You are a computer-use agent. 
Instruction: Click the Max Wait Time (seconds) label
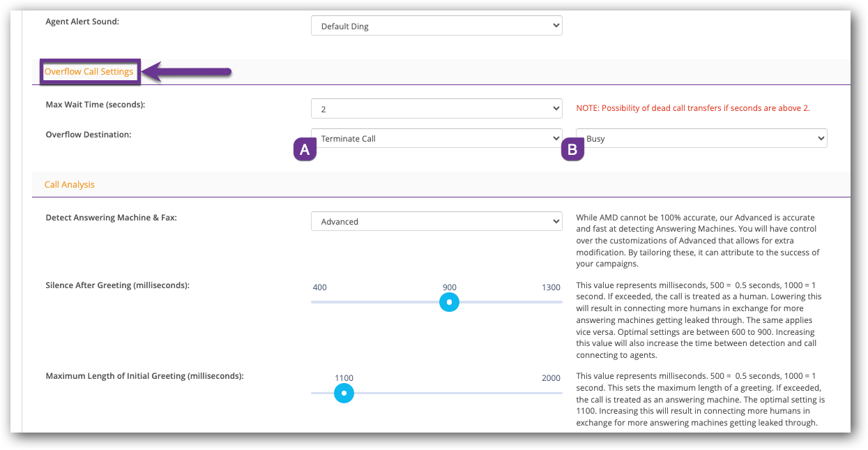(100, 105)
